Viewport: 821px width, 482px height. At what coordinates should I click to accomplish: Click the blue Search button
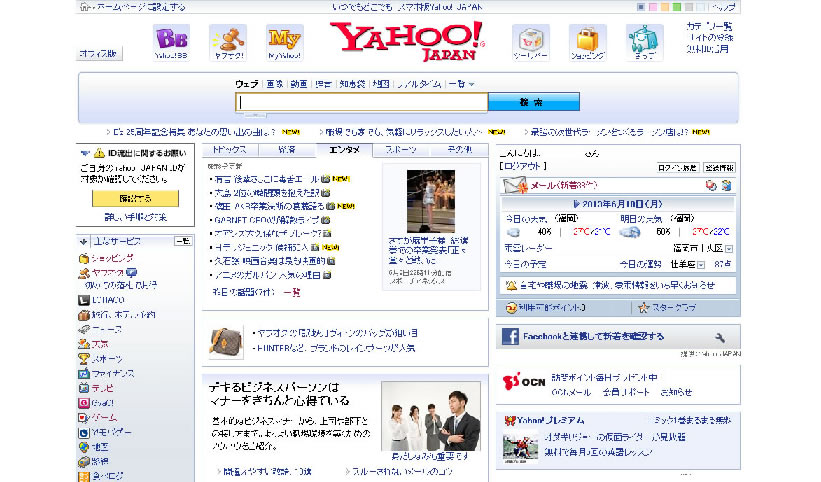point(534,102)
